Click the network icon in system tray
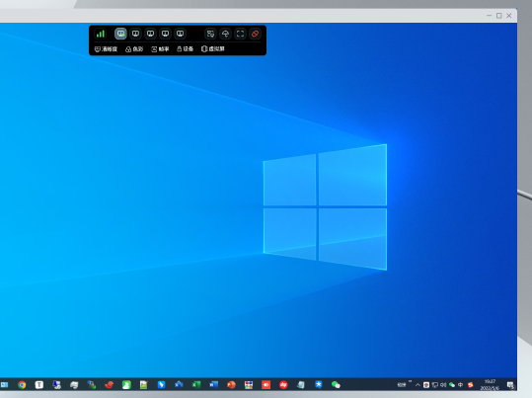The width and height of the screenshot is (532, 398). pos(435,385)
